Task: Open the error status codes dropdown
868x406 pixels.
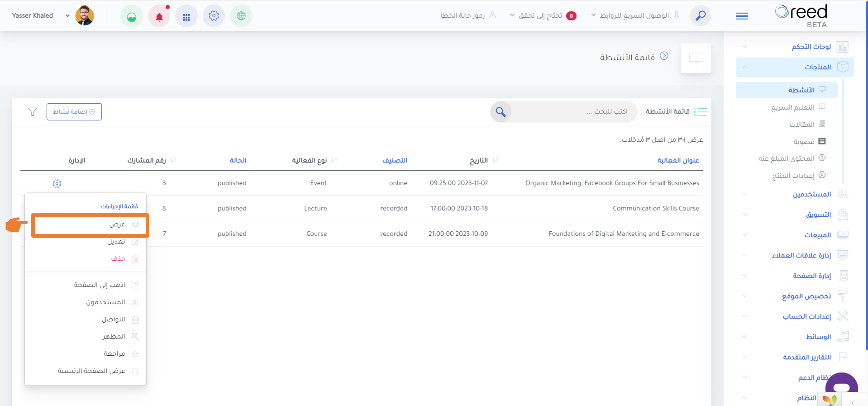Action: tap(468, 16)
